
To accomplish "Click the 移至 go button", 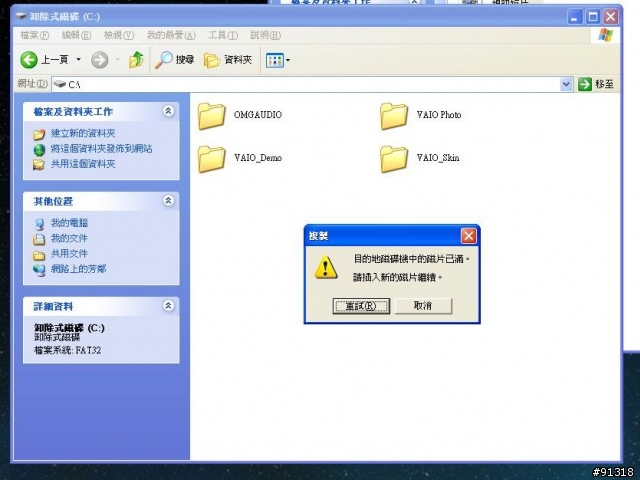I will [x=596, y=84].
